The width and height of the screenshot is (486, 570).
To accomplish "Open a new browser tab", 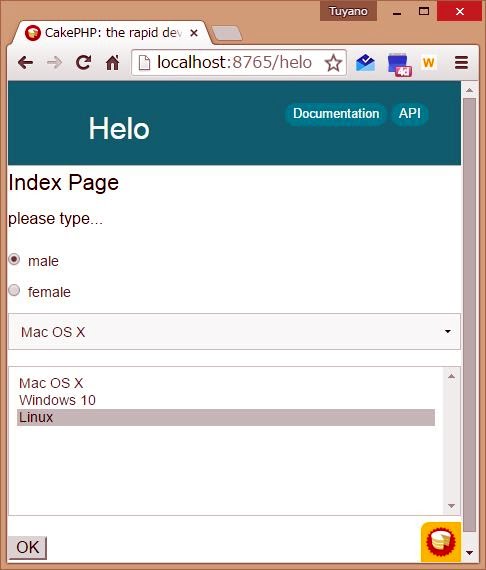I will click(227, 33).
